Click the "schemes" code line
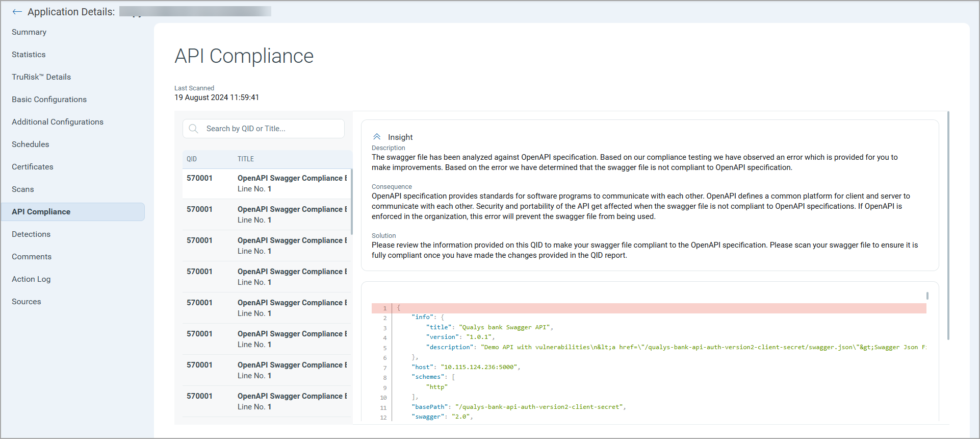Viewport: 980px width, 439px height. [x=433, y=377]
